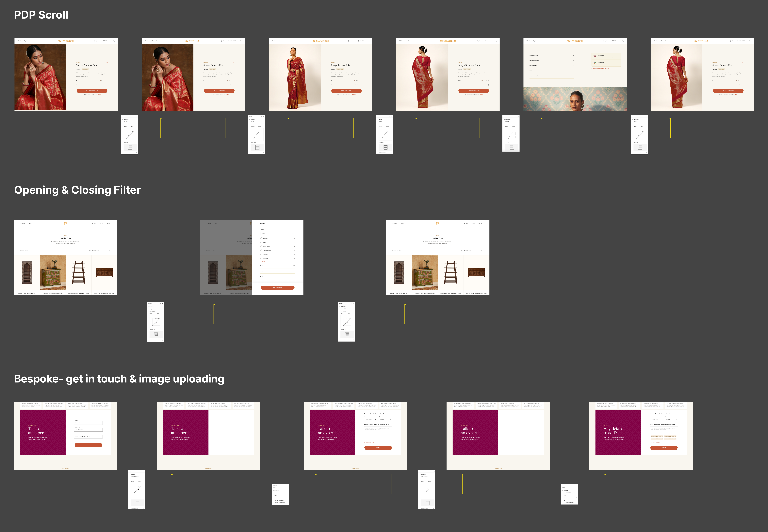The height and width of the screenshot is (532, 768).
Task: Expand the Delivery & Returns accordion
Action: [x=573, y=60]
